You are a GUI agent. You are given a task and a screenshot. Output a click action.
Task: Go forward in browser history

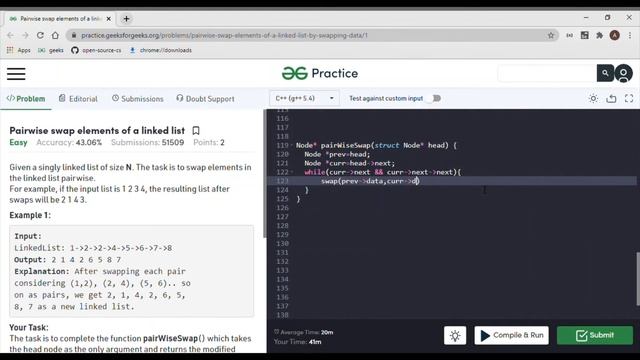click(25, 36)
